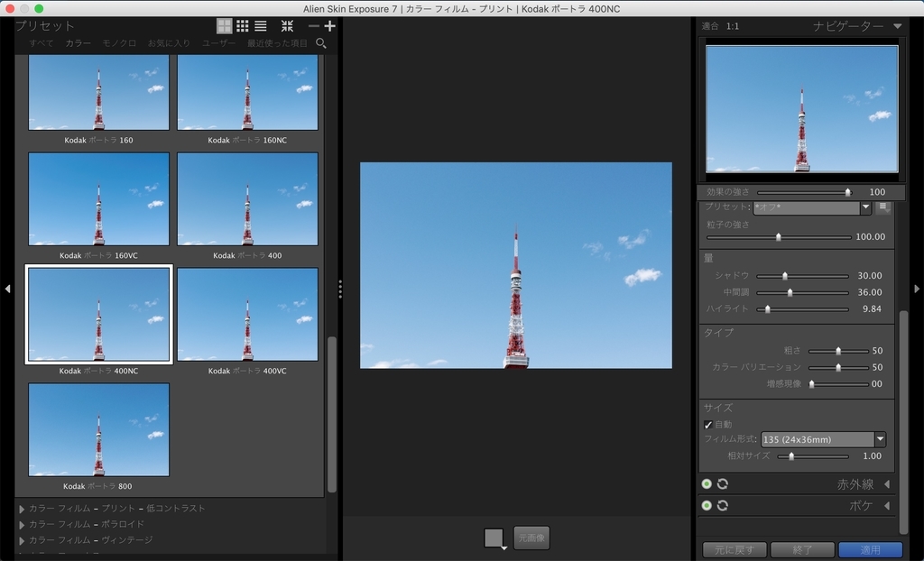Toggle the 自動 size checkbox

pos(708,425)
